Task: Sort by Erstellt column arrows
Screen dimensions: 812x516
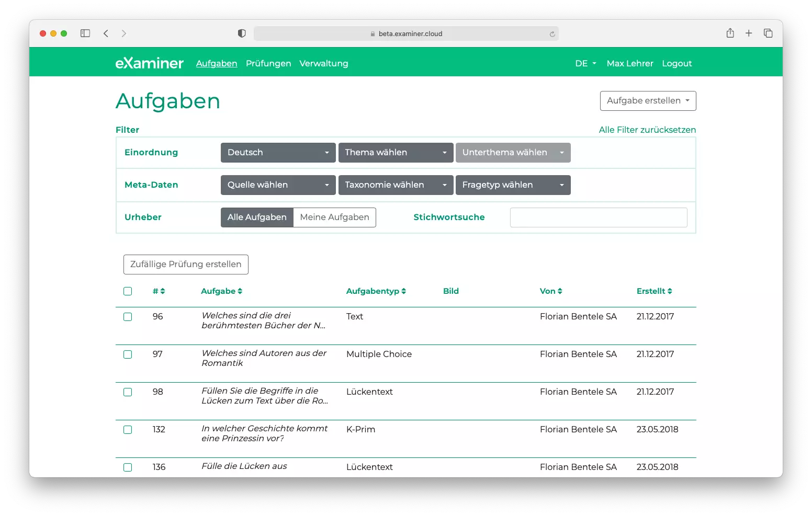Action: pos(670,291)
